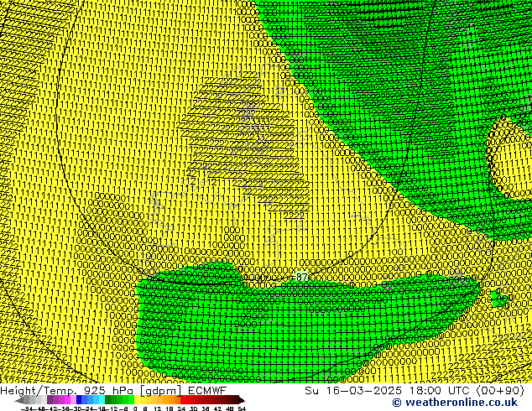Click the yellow swatch in the temperature legend
This screenshot has height=411, width=532.
tap(138, 399)
